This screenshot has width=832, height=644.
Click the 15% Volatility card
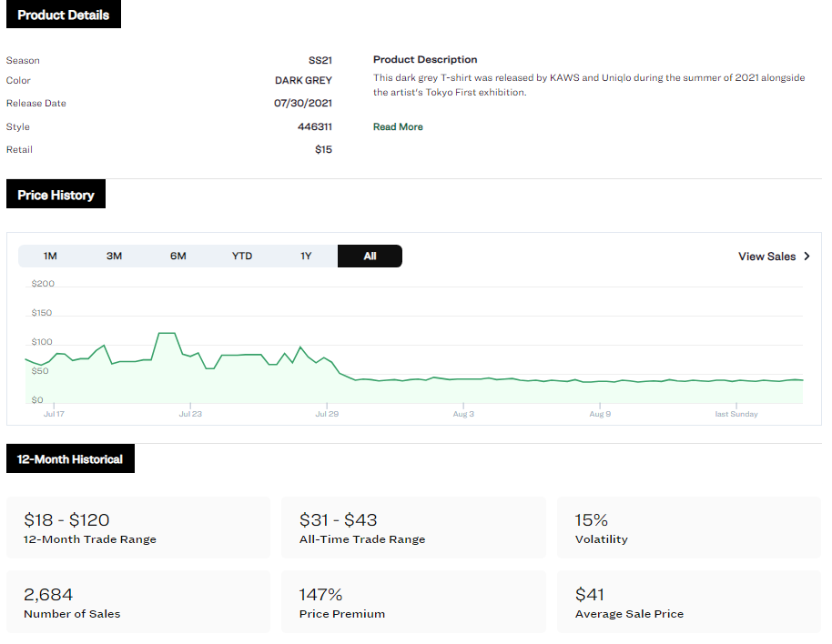click(x=689, y=528)
